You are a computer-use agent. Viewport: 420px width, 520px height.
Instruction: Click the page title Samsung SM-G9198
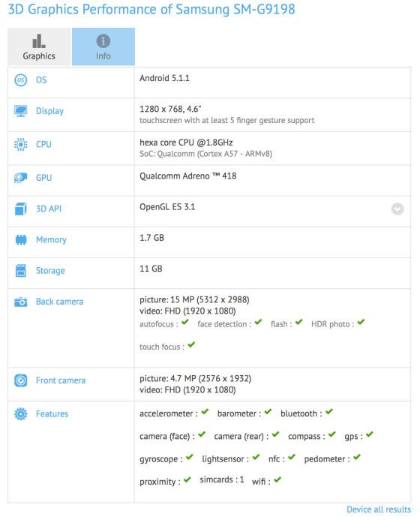coord(235,9)
